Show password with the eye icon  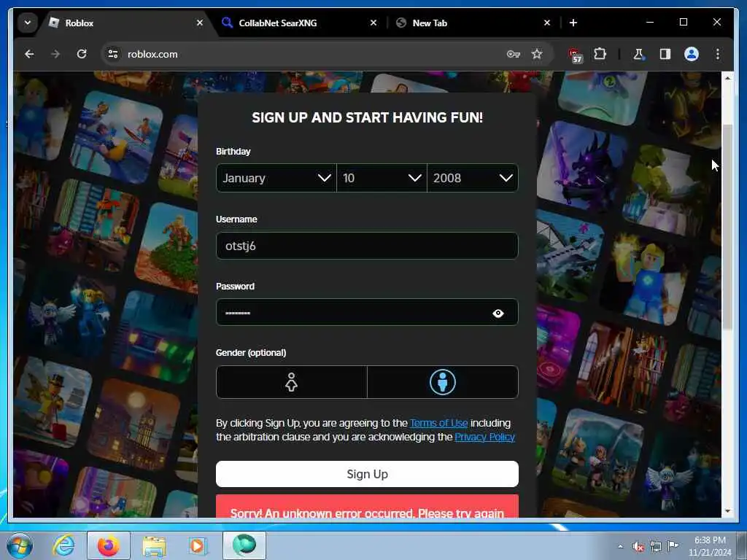click(498, 314)
